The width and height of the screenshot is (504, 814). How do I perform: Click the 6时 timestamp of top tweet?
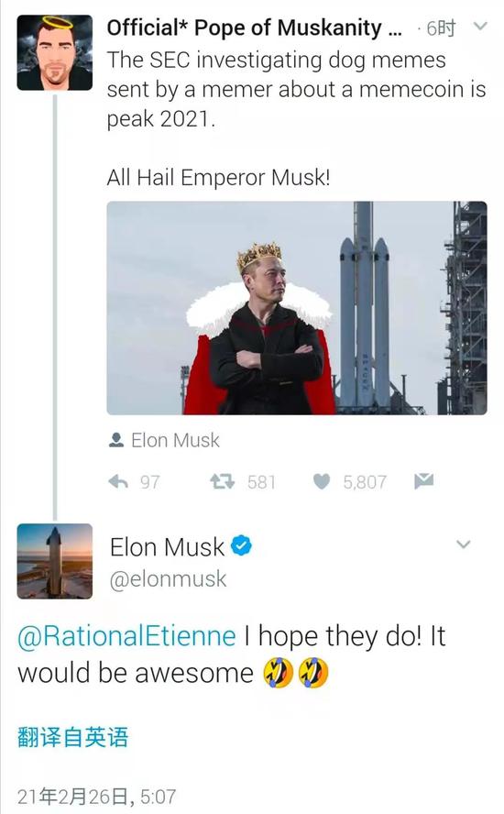[441, 28]
